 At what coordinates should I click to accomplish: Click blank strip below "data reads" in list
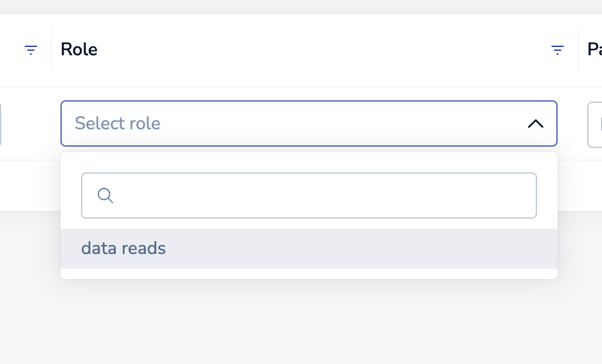(x=309, y=274)
